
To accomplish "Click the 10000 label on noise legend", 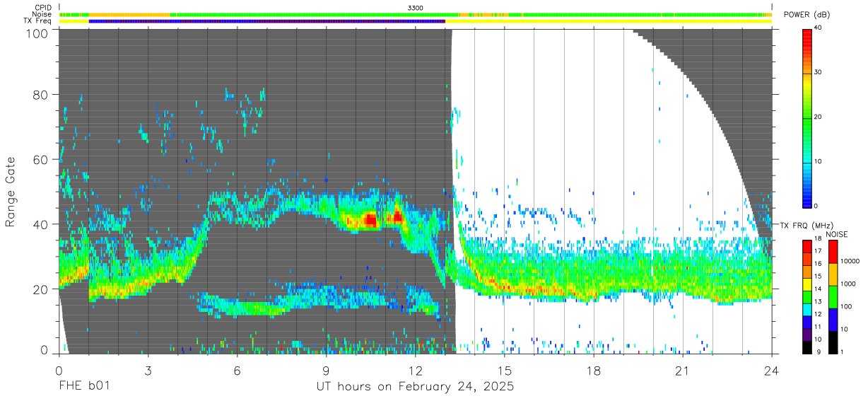I will click(850, 261).
